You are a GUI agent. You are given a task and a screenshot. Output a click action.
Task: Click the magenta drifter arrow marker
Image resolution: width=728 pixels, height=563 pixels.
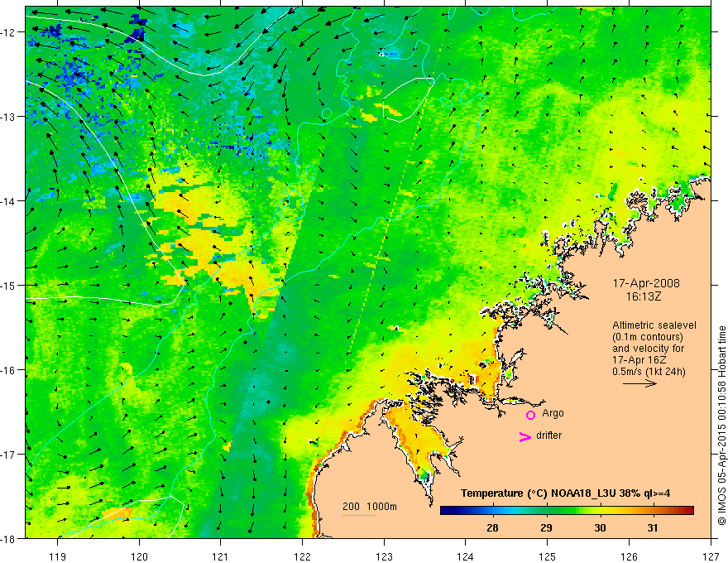(x=524, y=436)
